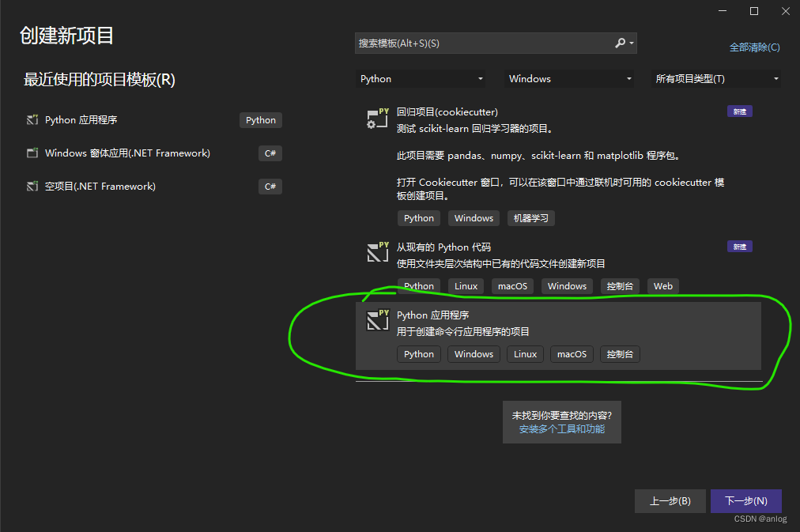Image resolution: width=800 pixels, height=532 pixels.
Task: Select the 从现有的 Python 代码 template title
Action: click(444, 247)
